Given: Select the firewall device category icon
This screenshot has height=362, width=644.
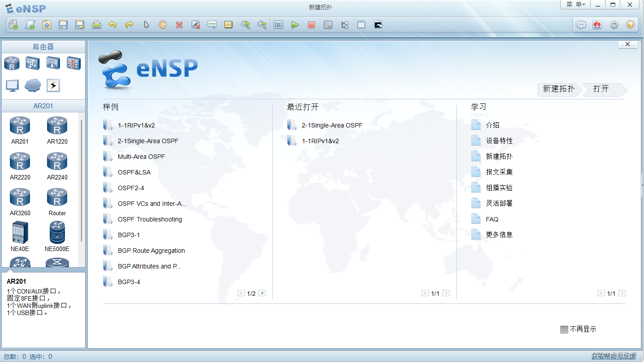Looking at the screenshot, I should click(x=74, y=63).
